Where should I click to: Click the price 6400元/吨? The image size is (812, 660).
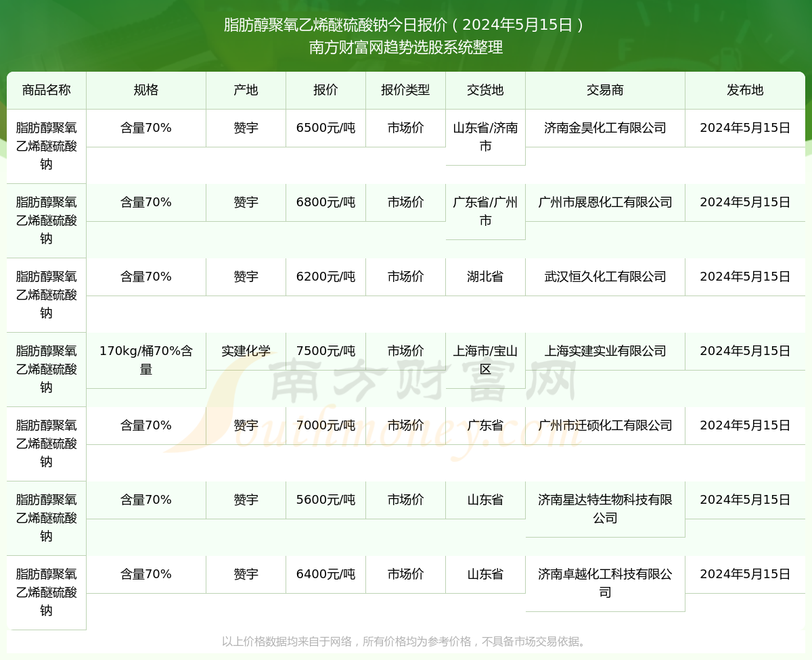pos(326,574)
